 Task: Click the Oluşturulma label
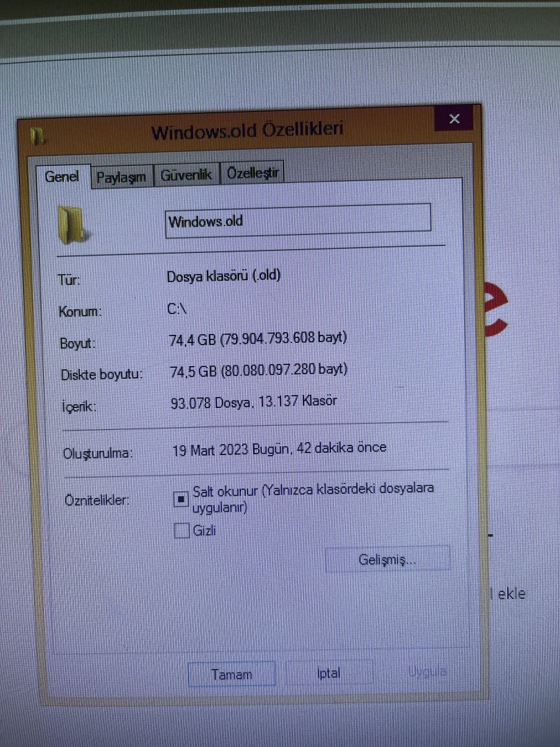click(97, 454)
